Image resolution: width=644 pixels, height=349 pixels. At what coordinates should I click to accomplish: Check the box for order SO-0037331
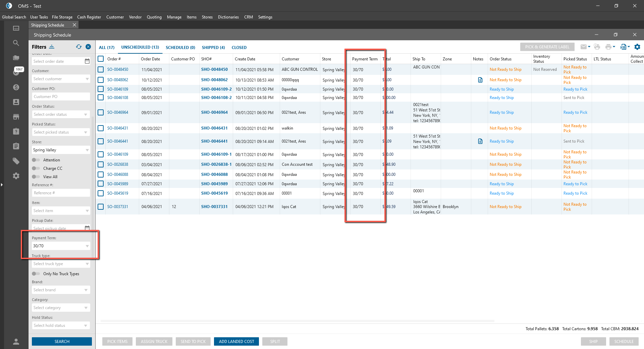pos(101,207)
